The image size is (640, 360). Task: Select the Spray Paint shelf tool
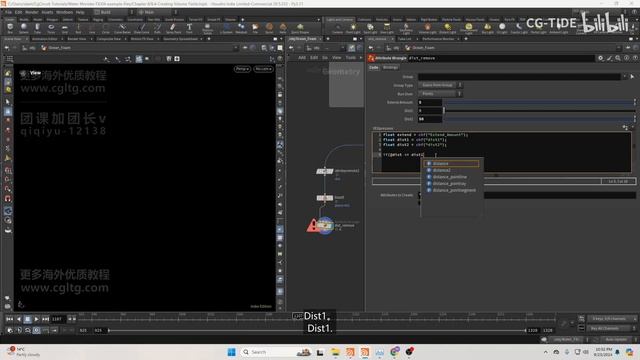coord(173,28)
